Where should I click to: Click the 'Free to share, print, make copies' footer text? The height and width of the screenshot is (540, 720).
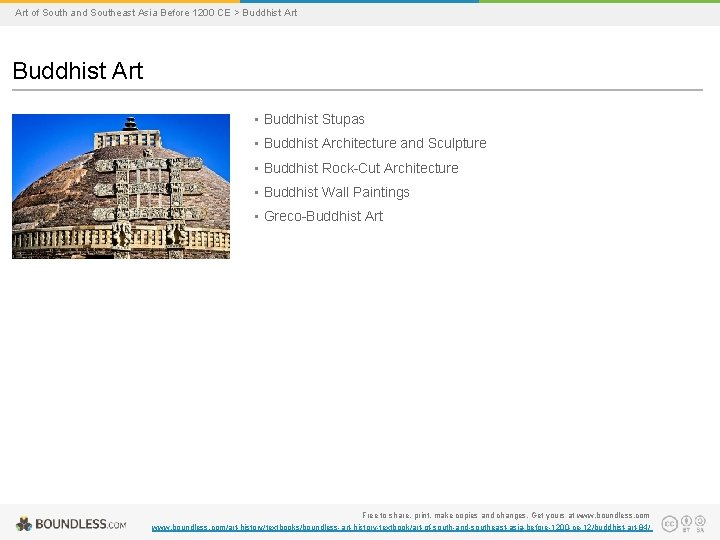[506, 515]
